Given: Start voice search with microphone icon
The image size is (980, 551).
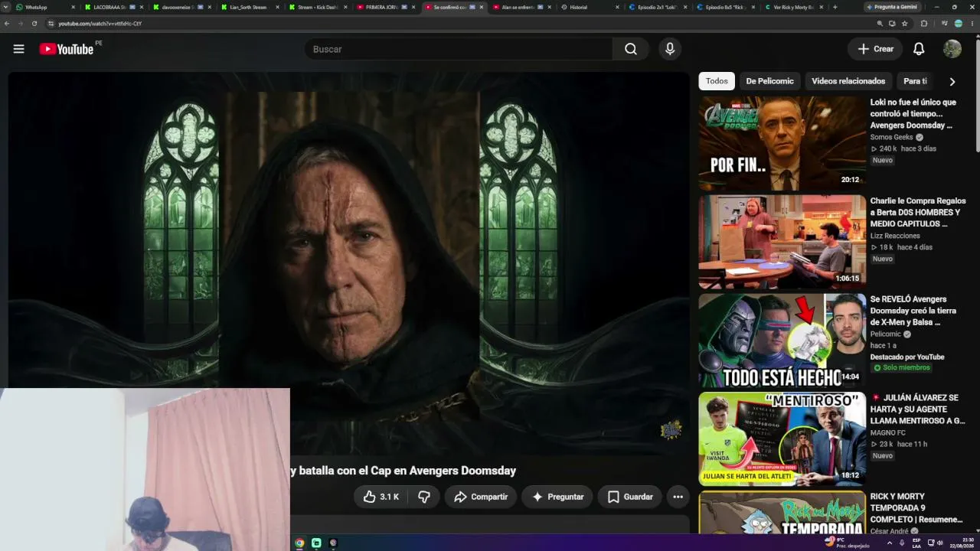Looking at the screenshot, I should 670,49.
